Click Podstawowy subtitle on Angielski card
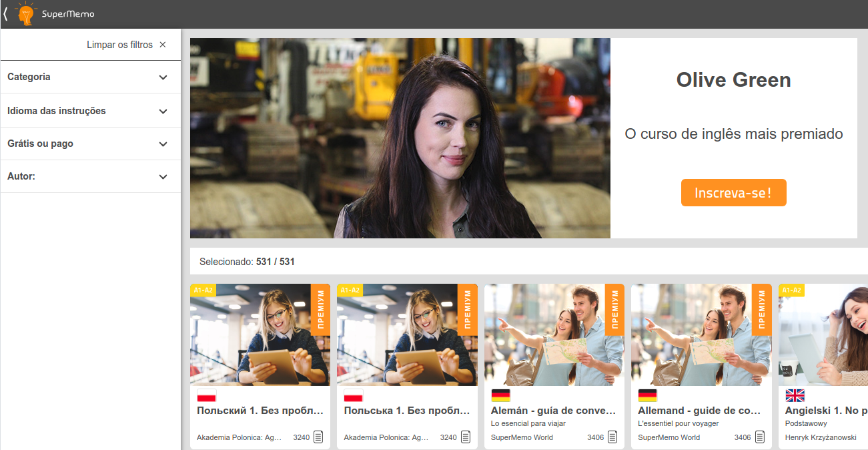Screen dimensions: 868x450 tap(806, 423)
